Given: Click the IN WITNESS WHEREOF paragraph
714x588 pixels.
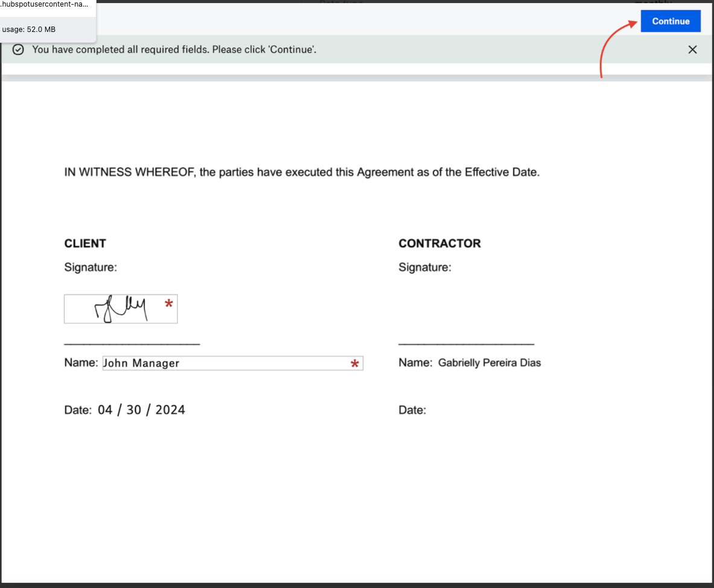Looking at the screenshot, I should 302,172.
